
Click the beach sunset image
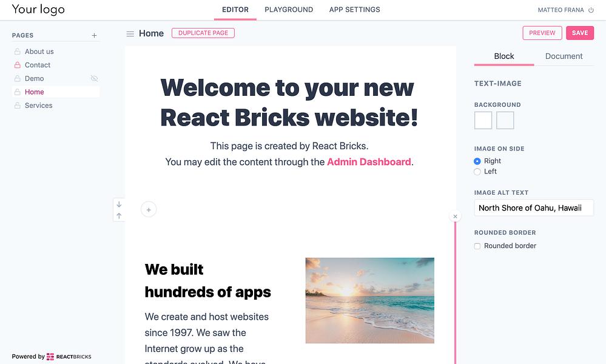click(370, 300)
